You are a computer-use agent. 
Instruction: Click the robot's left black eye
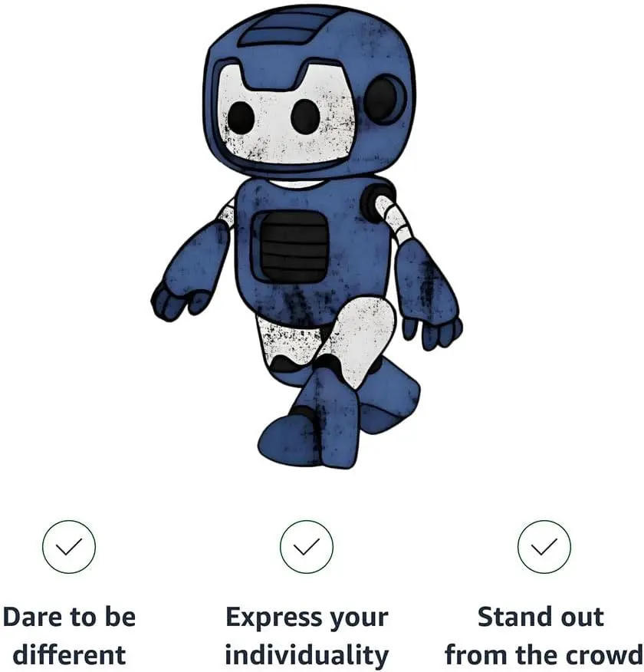point(241,117)
